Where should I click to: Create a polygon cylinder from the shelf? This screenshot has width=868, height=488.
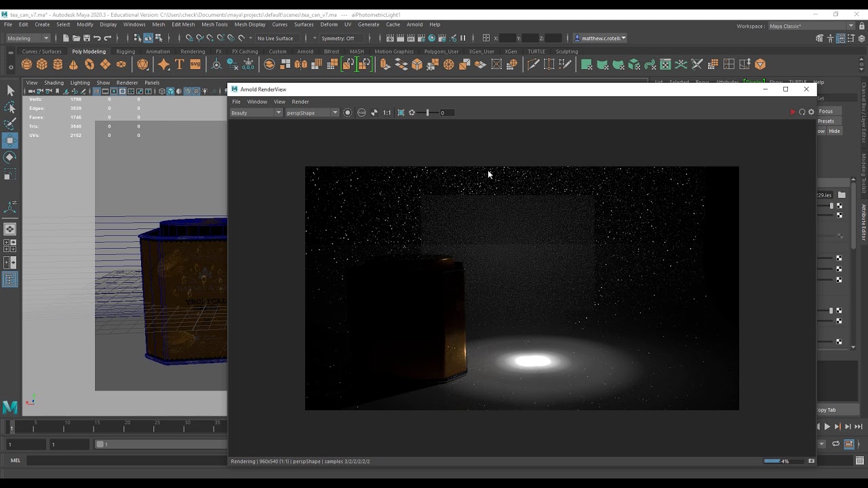(58, 64)
